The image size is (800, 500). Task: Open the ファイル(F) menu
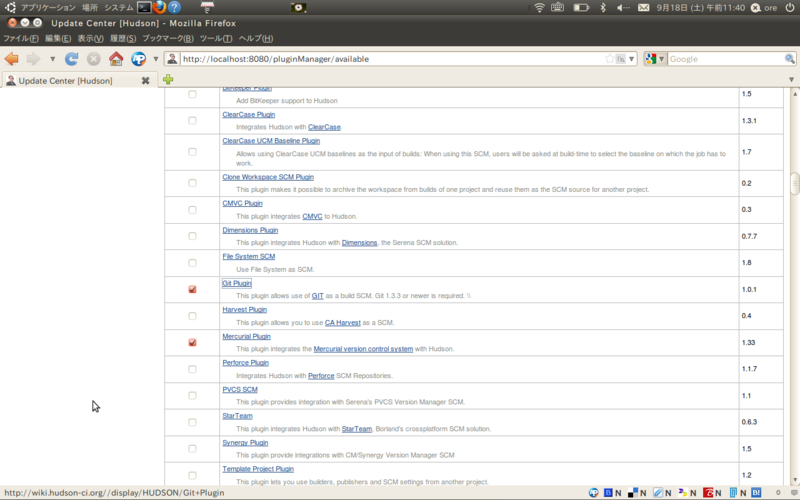(21, 38)
